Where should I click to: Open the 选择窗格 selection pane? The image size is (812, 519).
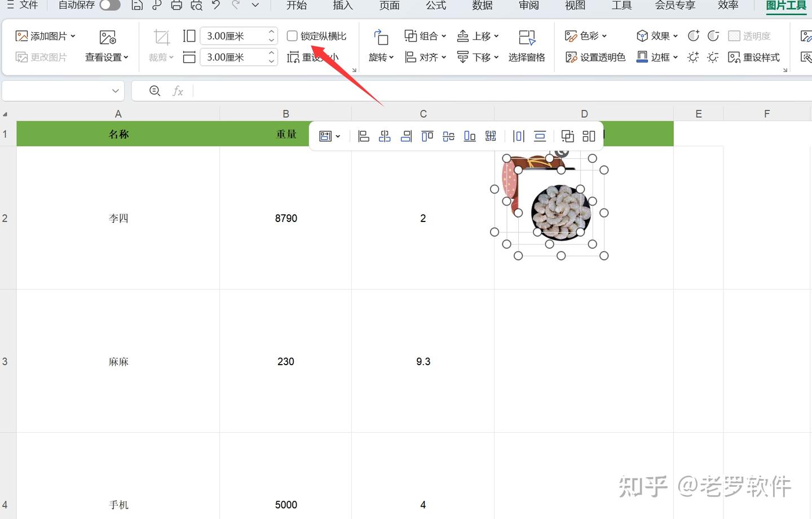click(527, 46)
